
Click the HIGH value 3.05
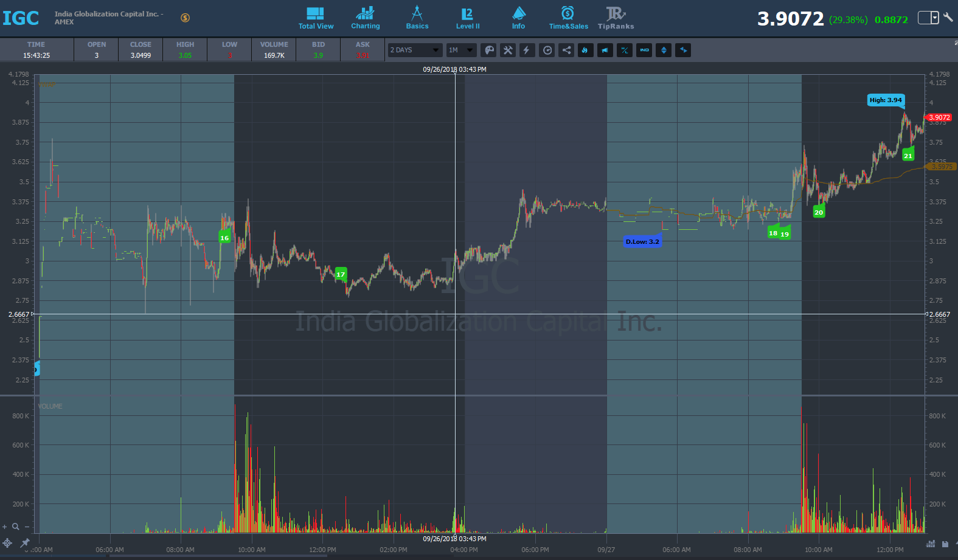[x=185, y=55]
